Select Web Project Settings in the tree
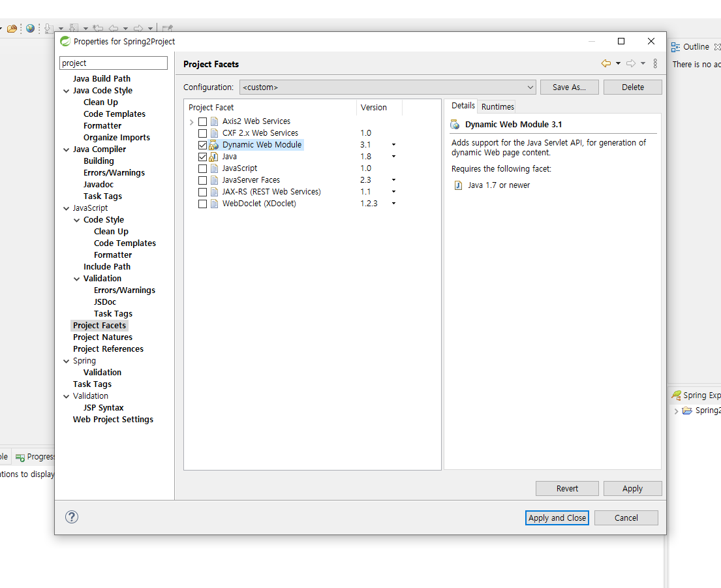Viewport: 721px width, 588px height. [113, 419]
